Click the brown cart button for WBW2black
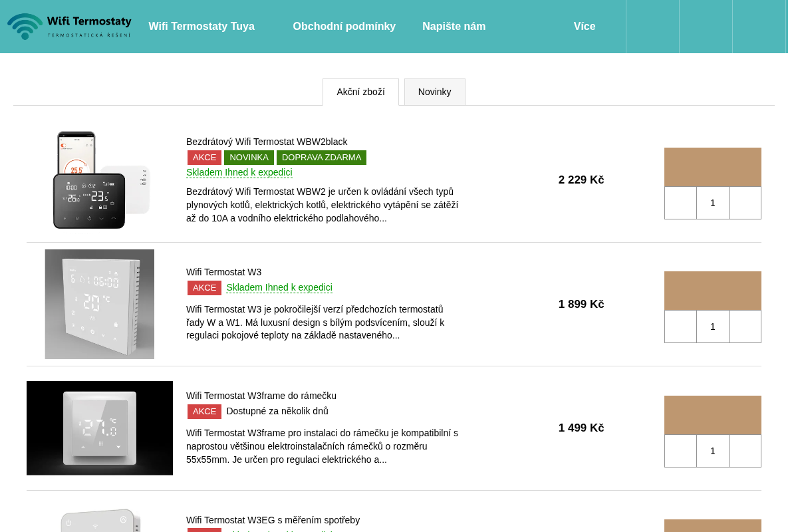798x532 pixels. 713,167
